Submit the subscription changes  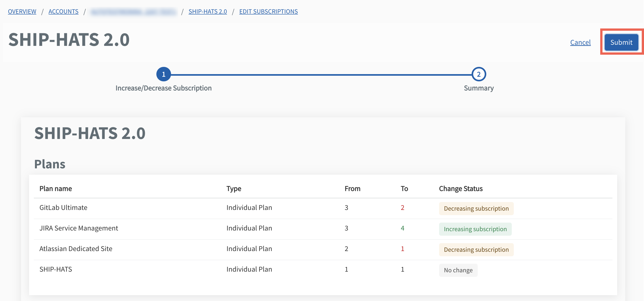621,42
